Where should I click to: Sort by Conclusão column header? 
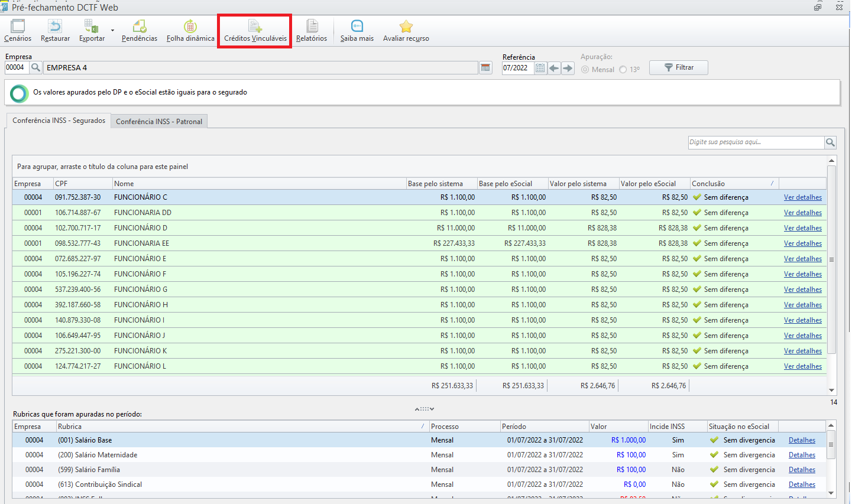point(734,183)
